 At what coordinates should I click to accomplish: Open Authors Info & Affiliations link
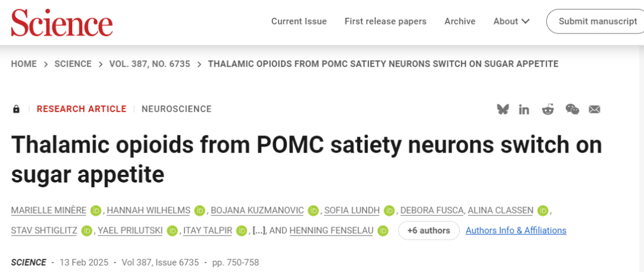[x=516, y=230]
